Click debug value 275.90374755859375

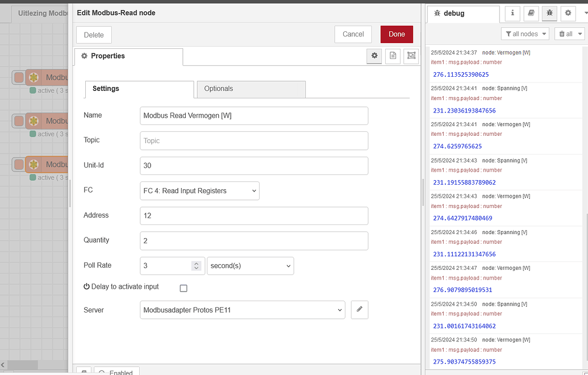pyautogui.click(x=464, y=362)
